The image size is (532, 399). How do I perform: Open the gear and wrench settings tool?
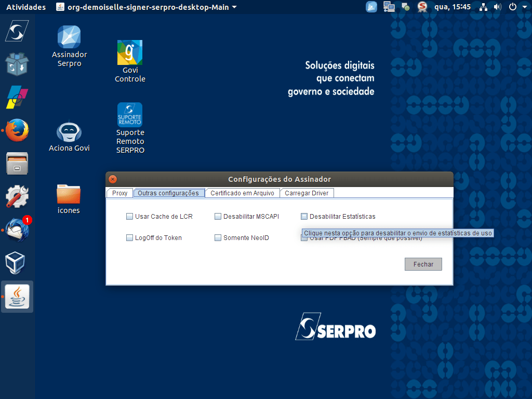click(17, 196)
